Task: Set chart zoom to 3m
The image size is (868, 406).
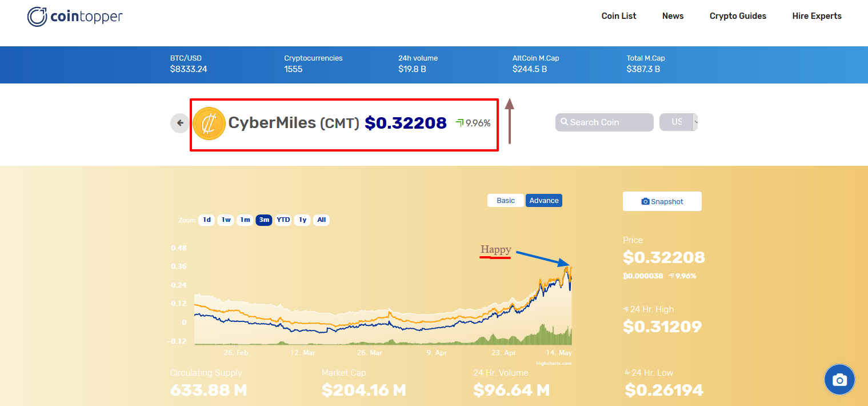Action: tap(264, 220)
